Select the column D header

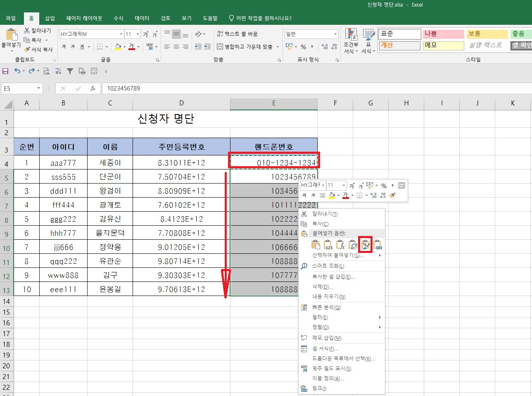tap(181, 103)
